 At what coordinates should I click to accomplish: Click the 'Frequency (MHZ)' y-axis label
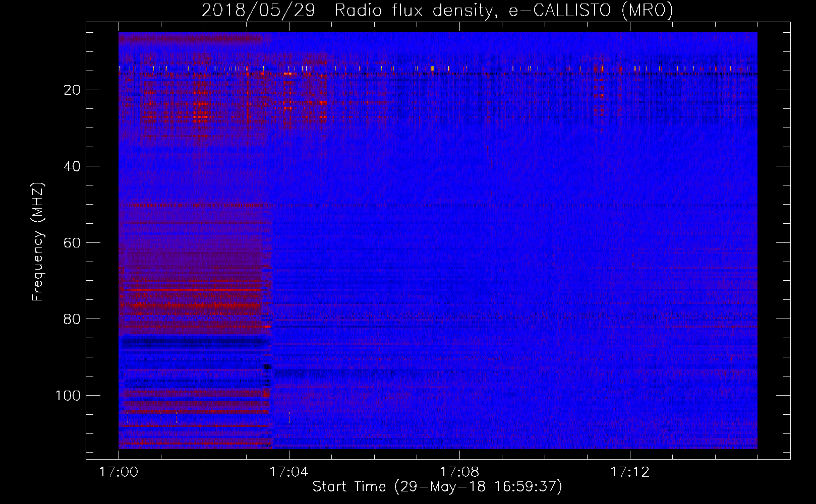38,241
